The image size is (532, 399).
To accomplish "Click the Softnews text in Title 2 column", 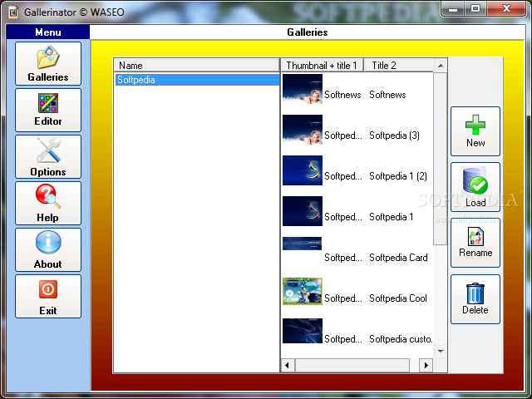I will point(387,95).
